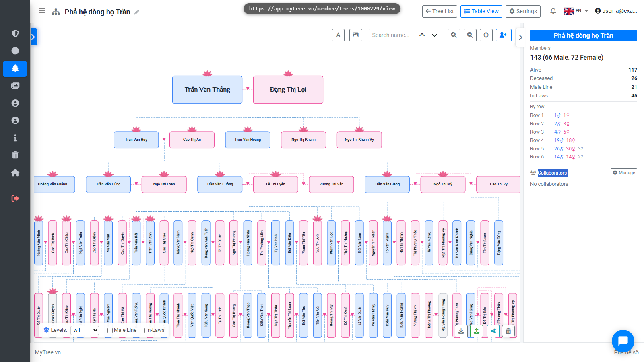644x362 pixels.
Task: Click the notification bell in the top bar
Action: click(553, 11)
